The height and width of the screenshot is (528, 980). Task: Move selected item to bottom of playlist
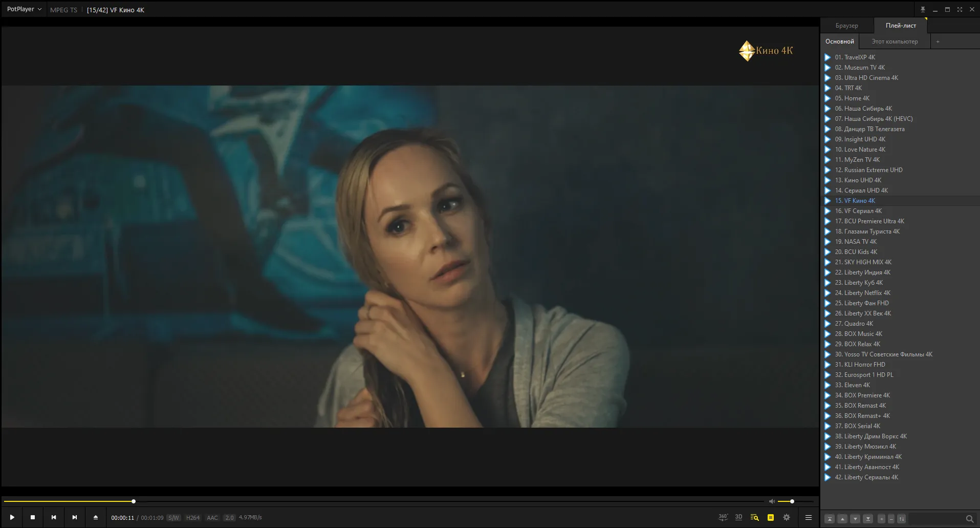pyautogui.click(x=868, y=519)
